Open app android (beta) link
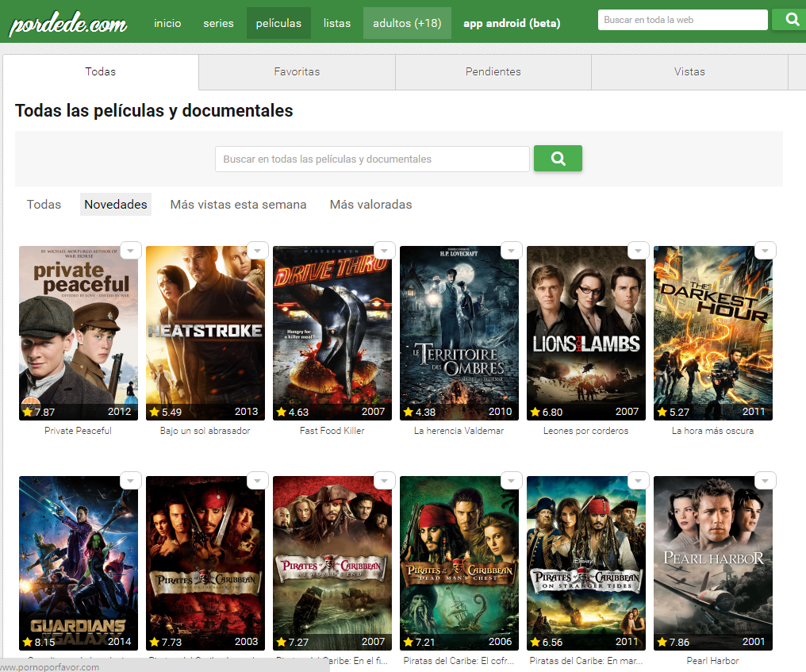Viewport: 806px width, 672px height. [x=512, y=23]
